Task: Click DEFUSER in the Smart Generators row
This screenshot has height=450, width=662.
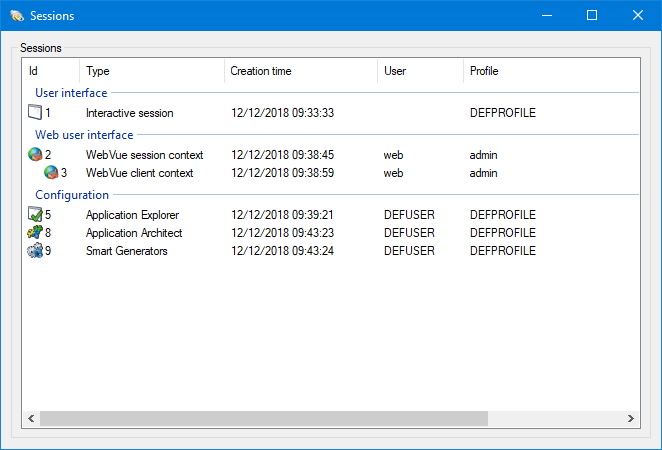Action: (409, 251)
